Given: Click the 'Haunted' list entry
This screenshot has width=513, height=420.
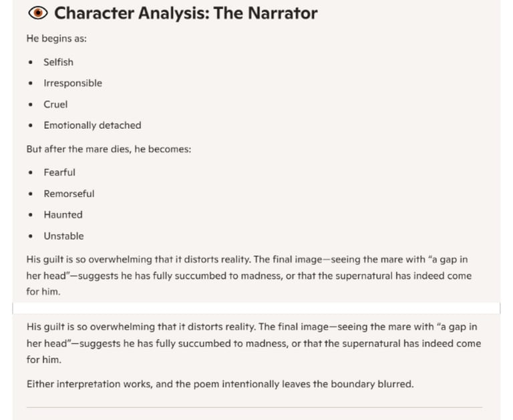Looking at the screenshot, I should click(63, 214).
